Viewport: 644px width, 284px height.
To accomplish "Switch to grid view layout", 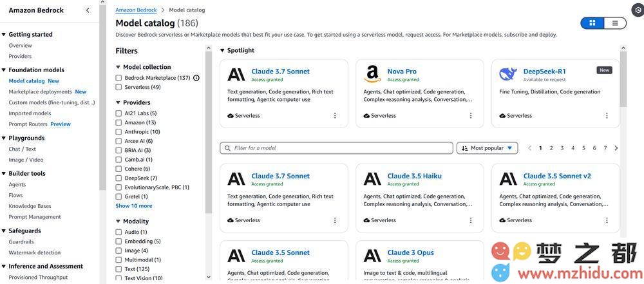I will (592, 23).
